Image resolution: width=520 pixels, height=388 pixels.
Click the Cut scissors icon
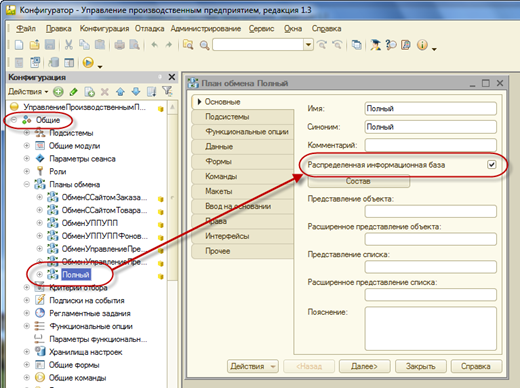point(69,45)
